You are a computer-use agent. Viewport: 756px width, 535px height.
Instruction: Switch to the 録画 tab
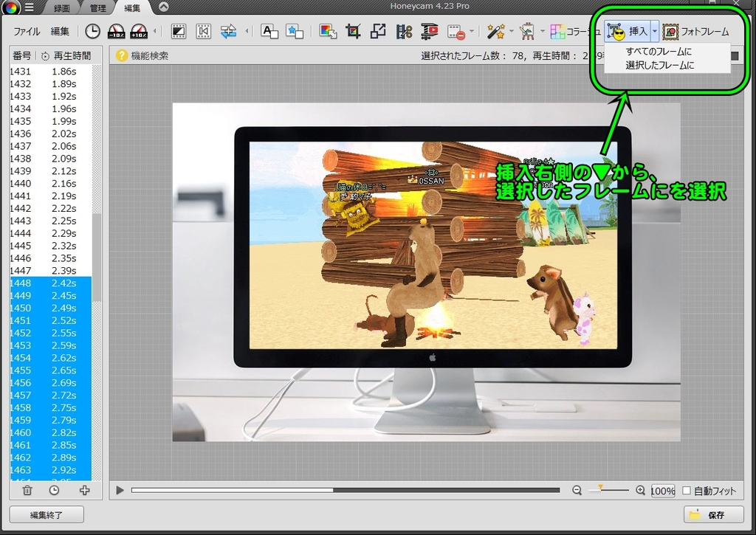pos(62,7)
